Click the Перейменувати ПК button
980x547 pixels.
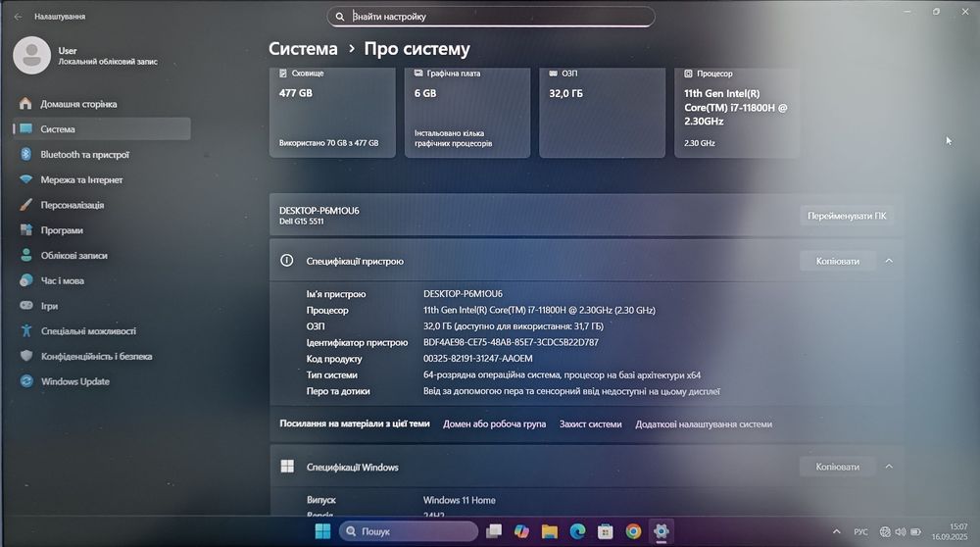tap(847, 216)
